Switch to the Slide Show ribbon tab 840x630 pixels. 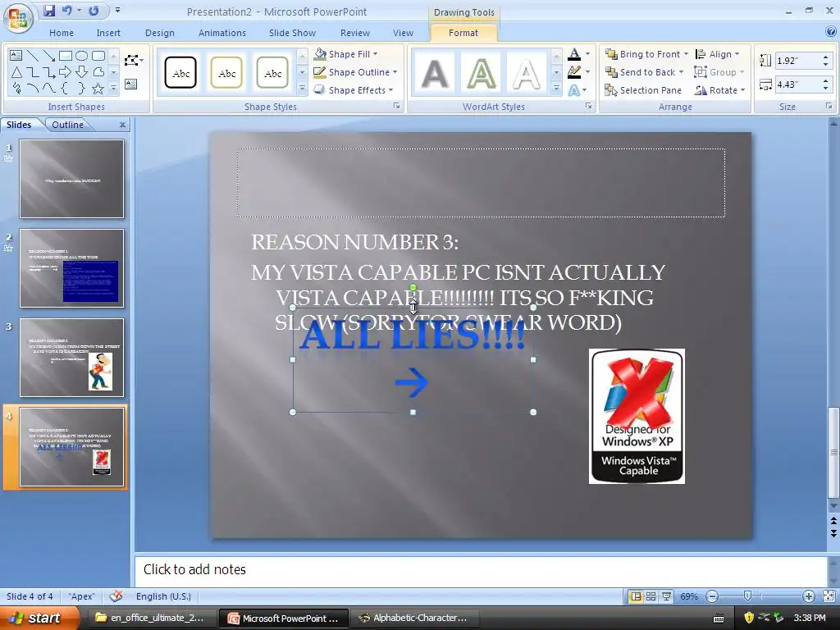[x=292, y=33]
